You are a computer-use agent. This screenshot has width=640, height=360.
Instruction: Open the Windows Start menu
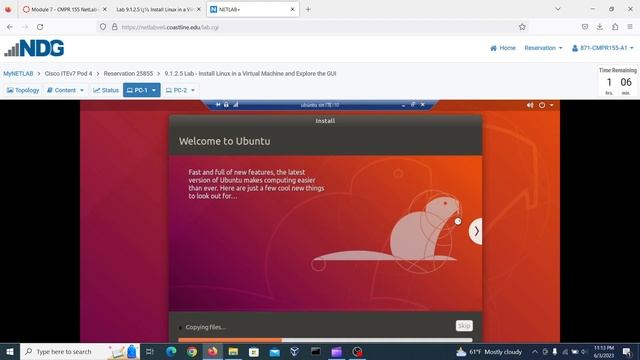(x=10, y=351)
